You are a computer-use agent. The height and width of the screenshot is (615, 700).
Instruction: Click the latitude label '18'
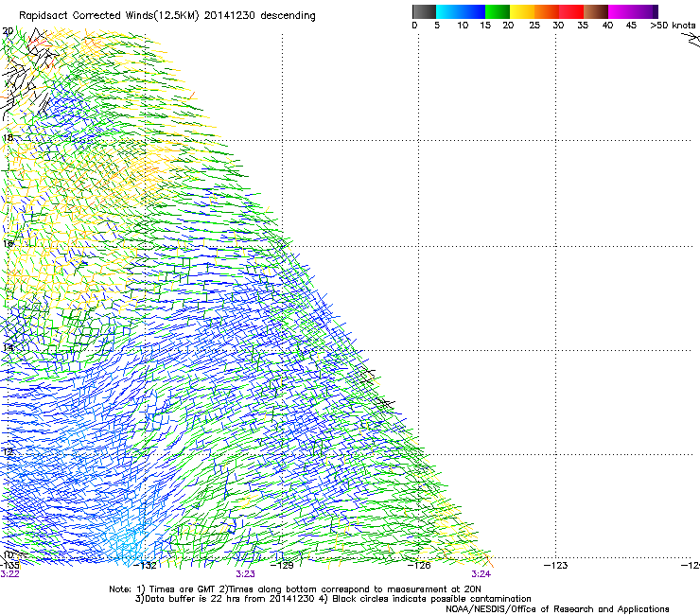click(x=8, y=137)
